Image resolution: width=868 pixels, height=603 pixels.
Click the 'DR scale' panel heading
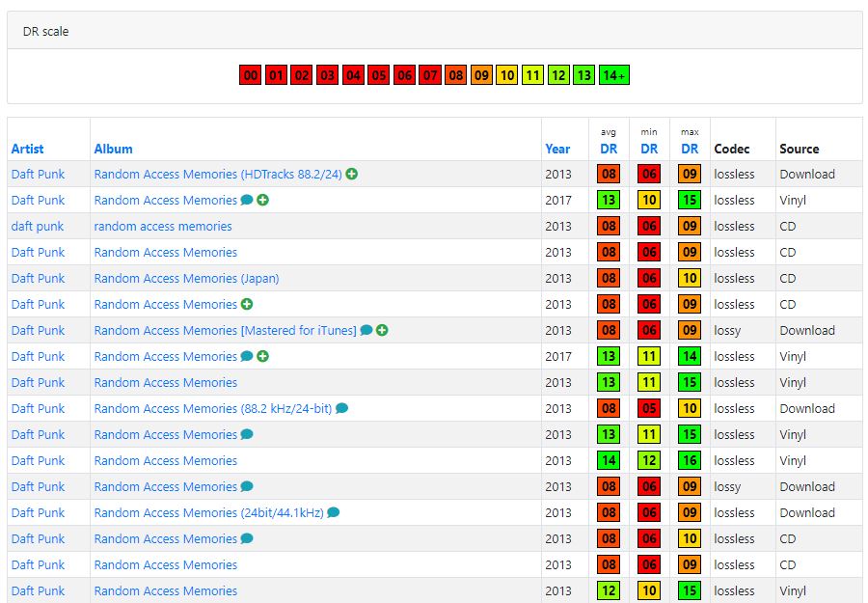click(x=46, y=32)
